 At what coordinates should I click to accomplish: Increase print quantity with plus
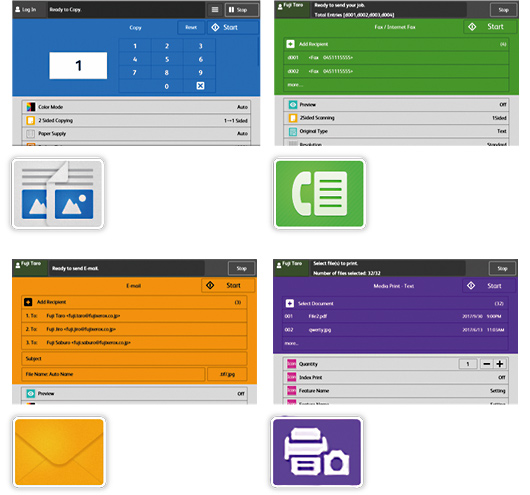coord(500,364)
